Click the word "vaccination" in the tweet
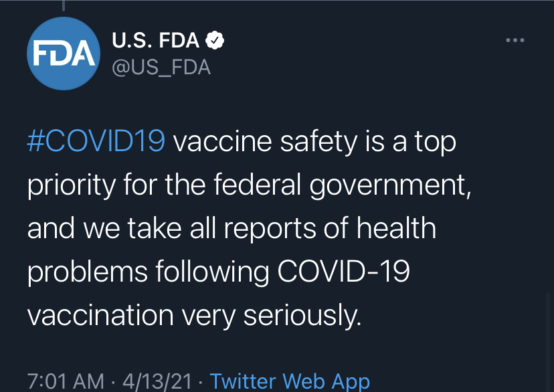 point(95,314)
